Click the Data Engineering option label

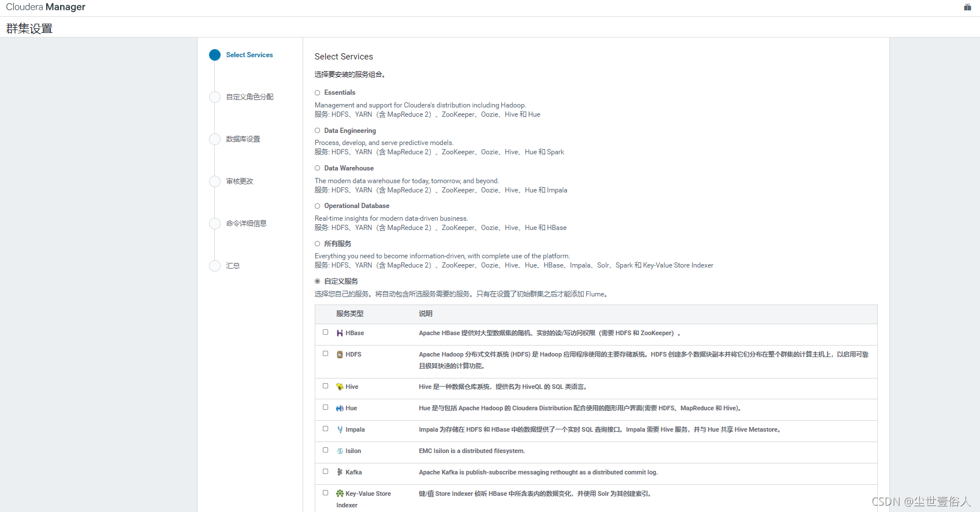[x=350, y=131]
